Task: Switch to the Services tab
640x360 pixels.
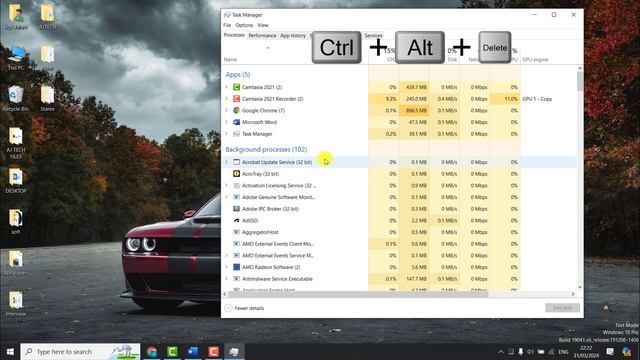Action: point(373,36)
